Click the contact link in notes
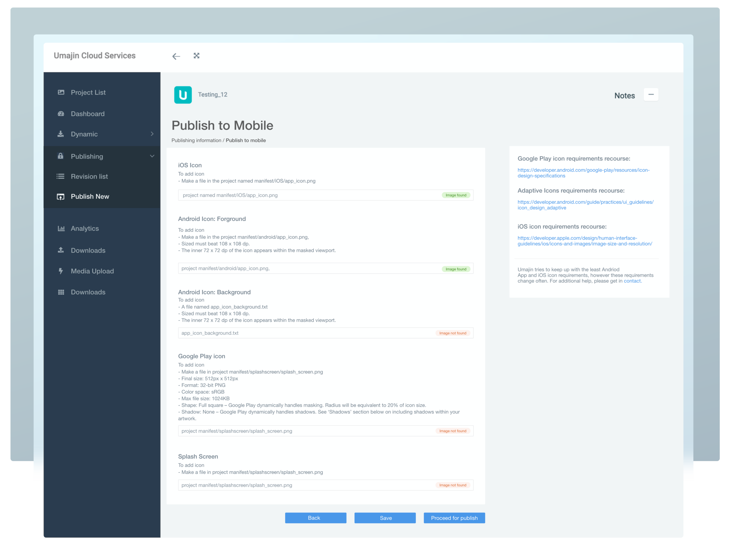 [632, 281]
